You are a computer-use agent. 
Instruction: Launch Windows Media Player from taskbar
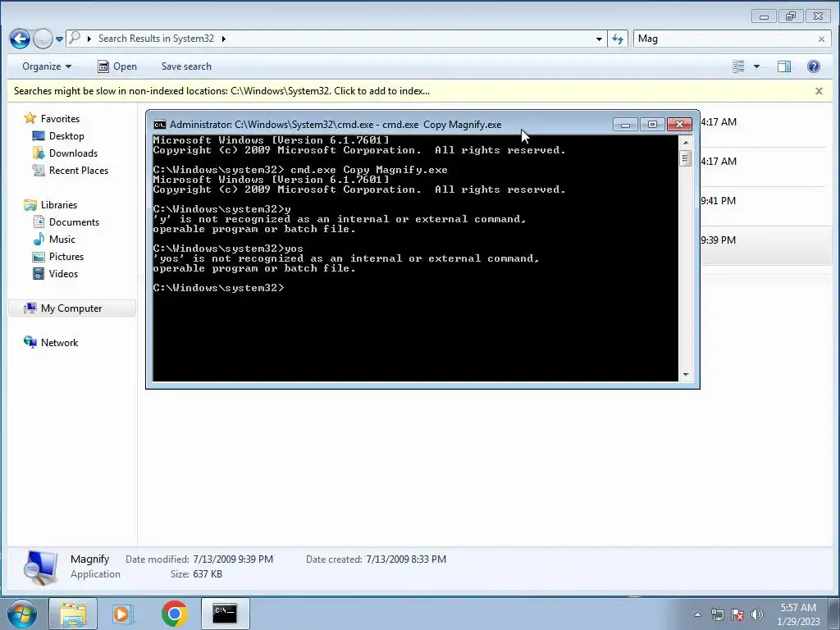pos(123,614)
